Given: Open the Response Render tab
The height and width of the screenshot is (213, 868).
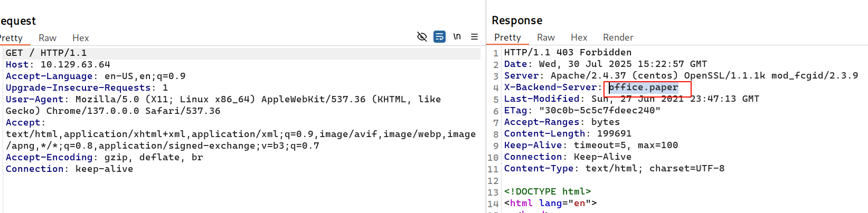Looking at the screenshot, I should pos(618,37).
